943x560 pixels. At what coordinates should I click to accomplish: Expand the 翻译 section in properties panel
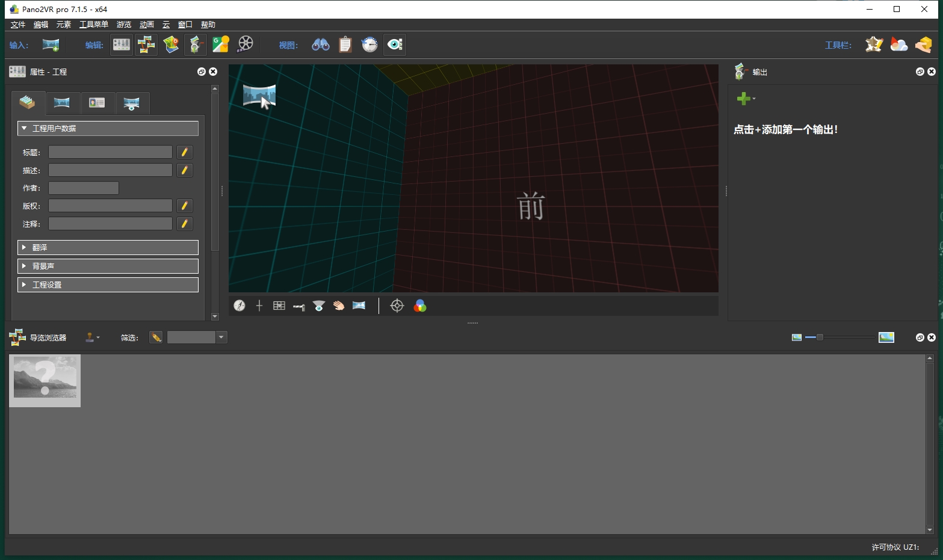pos(108,247)
